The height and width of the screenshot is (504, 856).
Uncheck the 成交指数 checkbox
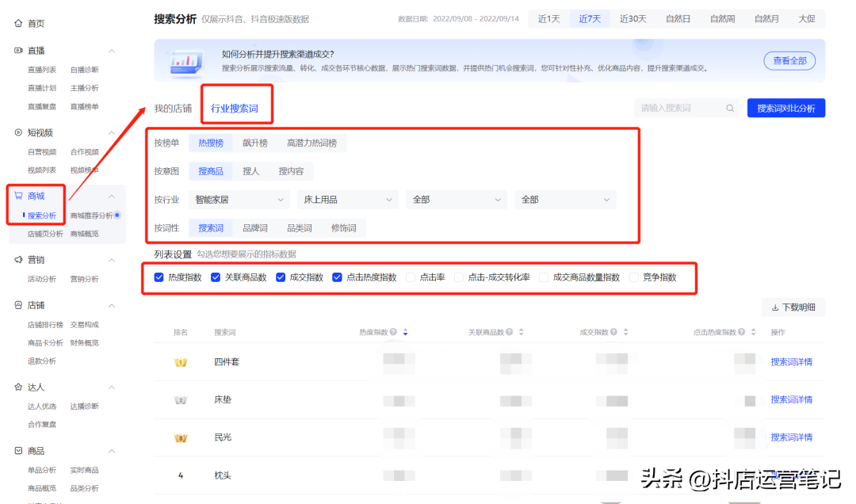(281, 277)
